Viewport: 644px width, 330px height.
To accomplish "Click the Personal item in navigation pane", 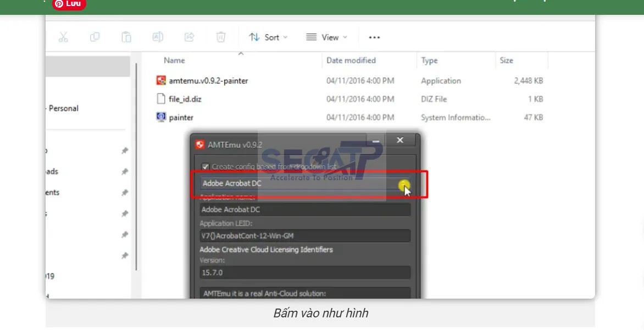I will (63, 108).
